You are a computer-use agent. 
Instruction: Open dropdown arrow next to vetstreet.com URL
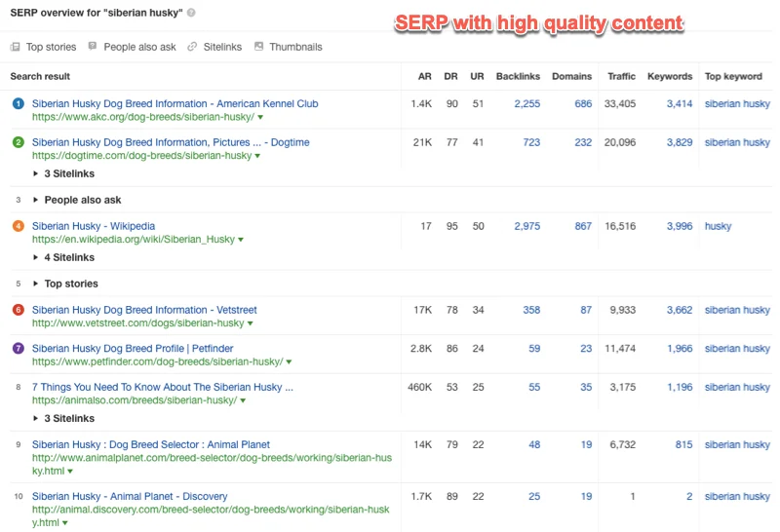pos(251,323)
